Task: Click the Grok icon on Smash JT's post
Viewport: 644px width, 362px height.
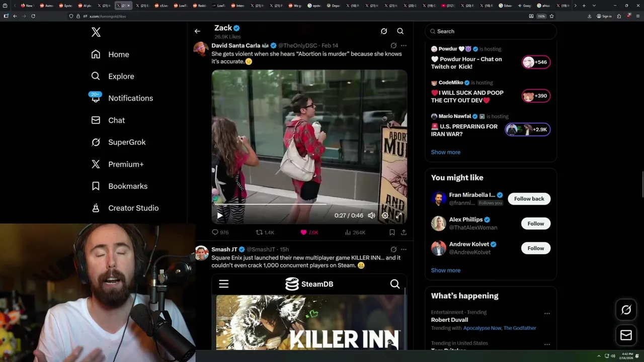Action: tap(393, 249)
